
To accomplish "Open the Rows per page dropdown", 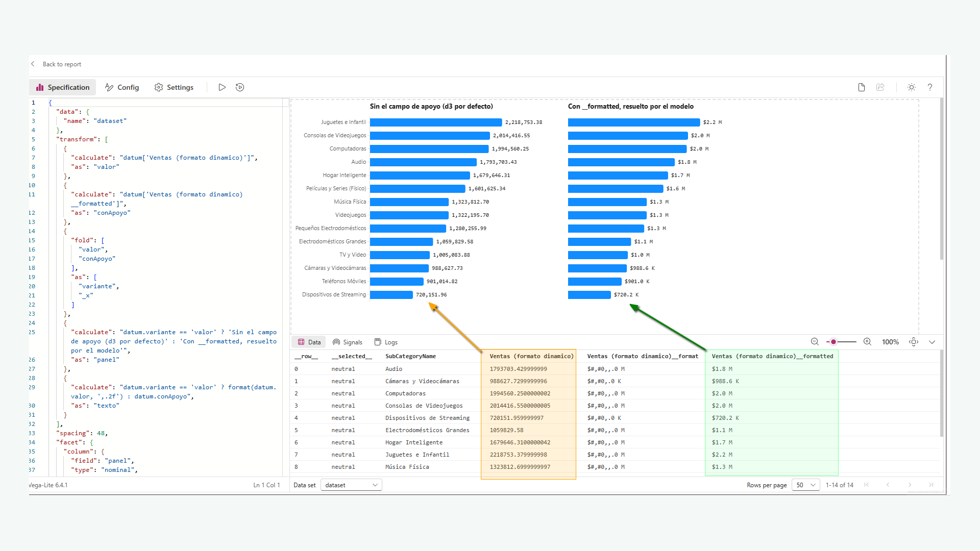I will tap(805, 485).
